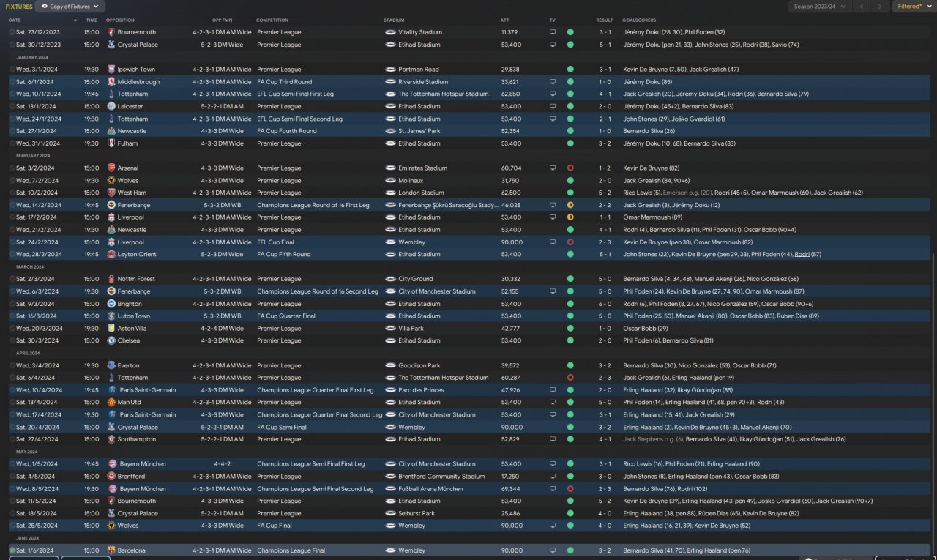Click the Middlesbrough club badge
This screenshot has height=560, width=937.
(111, 82)
